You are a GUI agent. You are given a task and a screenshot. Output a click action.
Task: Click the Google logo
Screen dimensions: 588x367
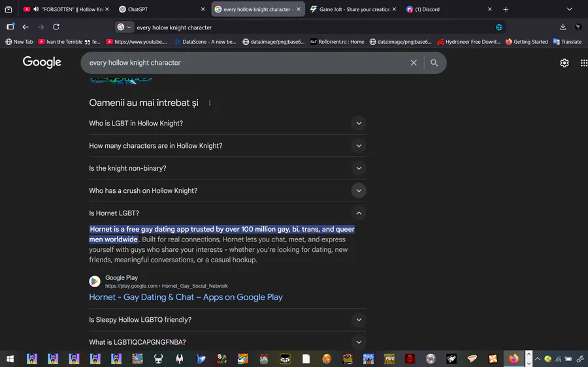click(42, 62)
